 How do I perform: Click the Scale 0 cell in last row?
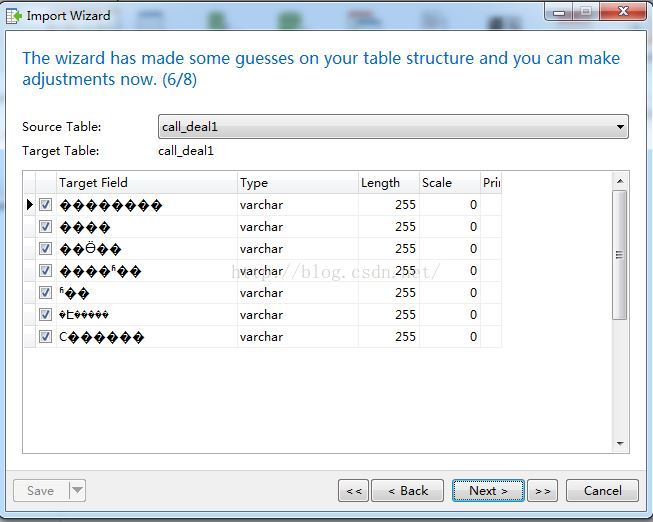tap(450, 337)
